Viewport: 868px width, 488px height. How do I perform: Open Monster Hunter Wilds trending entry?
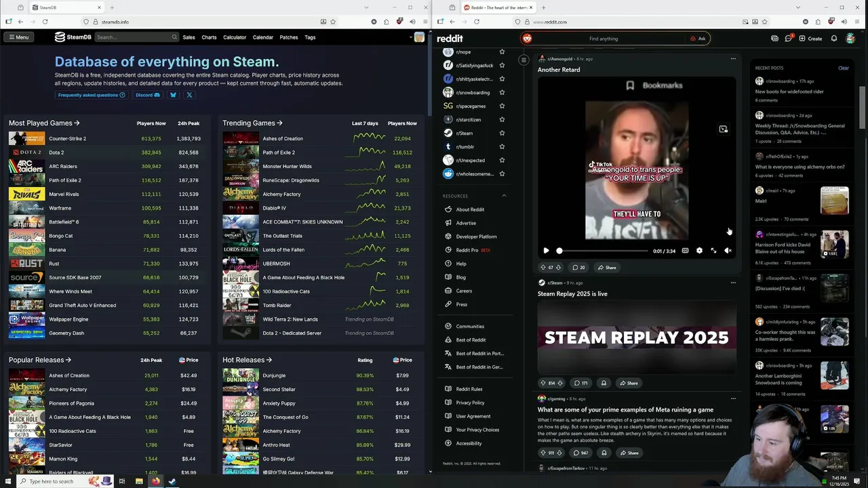click(x=287, y=166)
